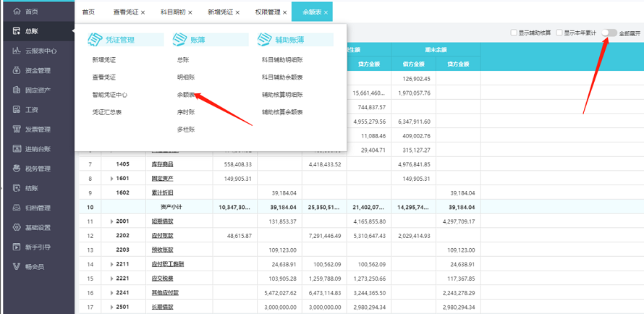Expand the 2241 其他应付款 row
Image resolution: width=644 pixels, height=314 pixels.
click(111, 293)
